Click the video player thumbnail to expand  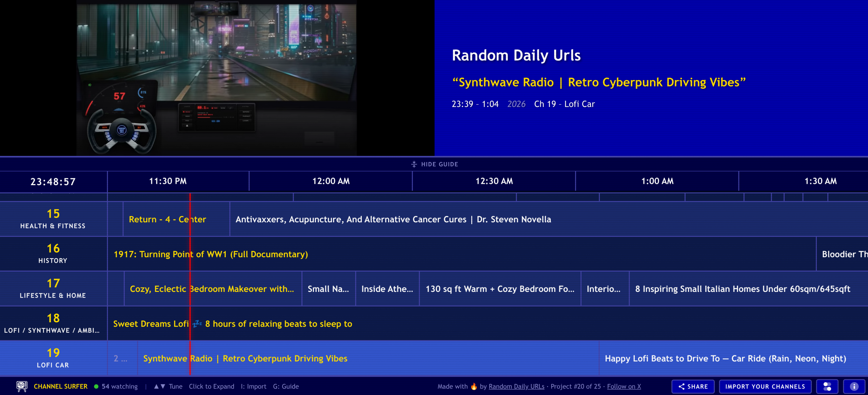click(216, 78)
